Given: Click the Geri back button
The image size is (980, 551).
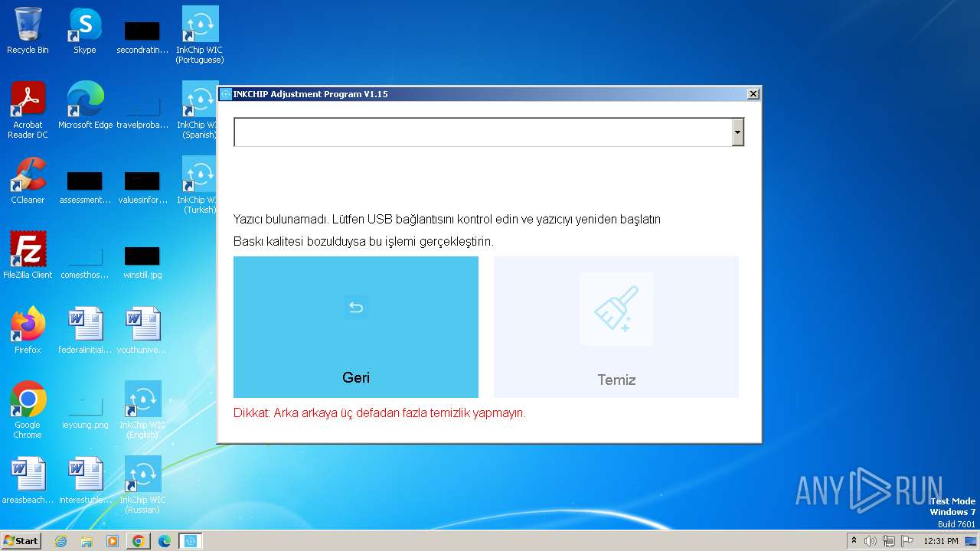Looking at the screenshot, I should tap(356, 327).
